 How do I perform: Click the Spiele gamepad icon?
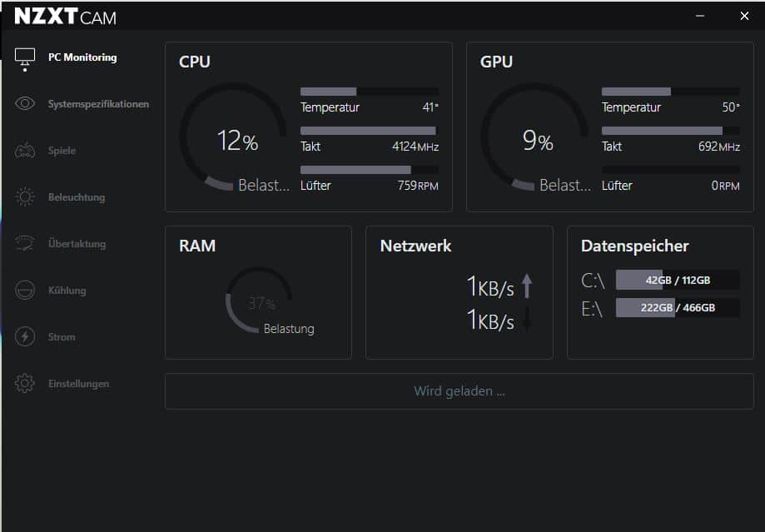click(25, 151)
